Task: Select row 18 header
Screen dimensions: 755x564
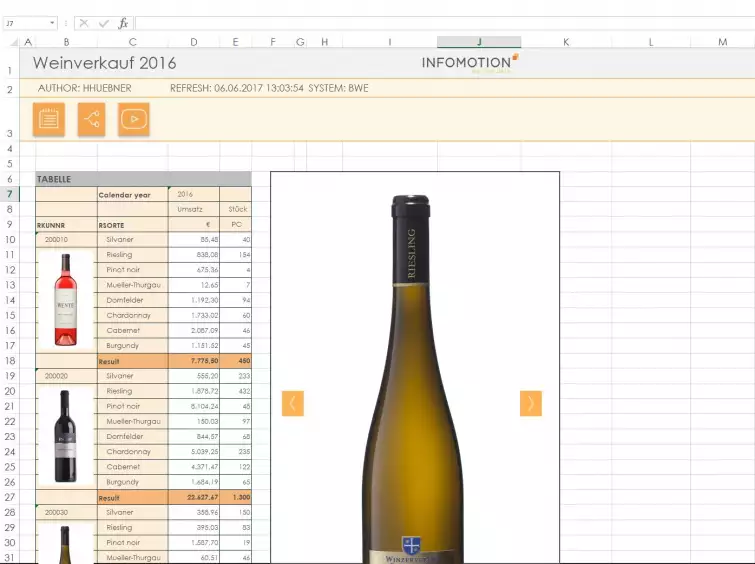Action: tap(9, 361)
